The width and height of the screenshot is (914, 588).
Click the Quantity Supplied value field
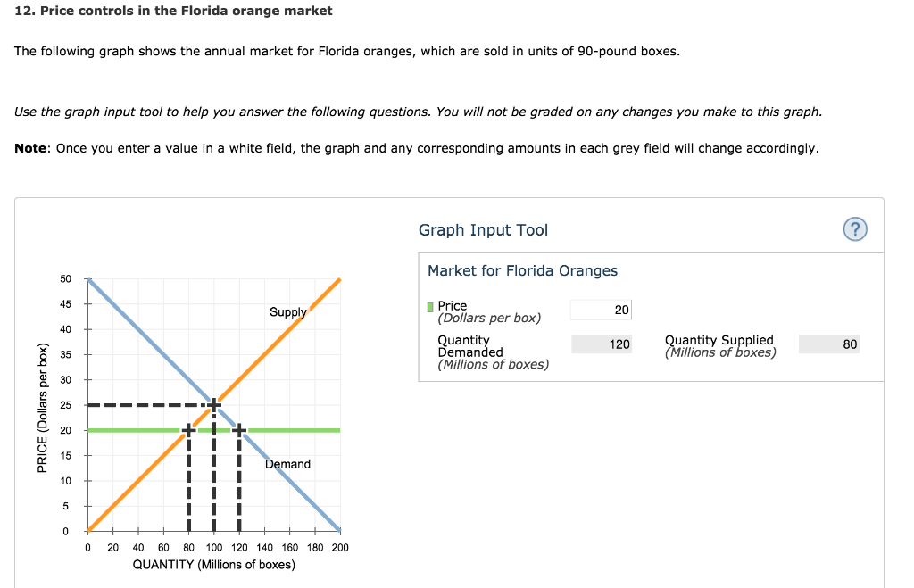(x=831, y=344)
